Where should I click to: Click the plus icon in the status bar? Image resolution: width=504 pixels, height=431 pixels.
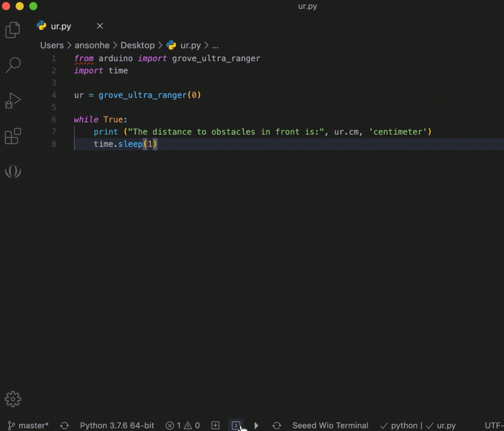[215, 426]
